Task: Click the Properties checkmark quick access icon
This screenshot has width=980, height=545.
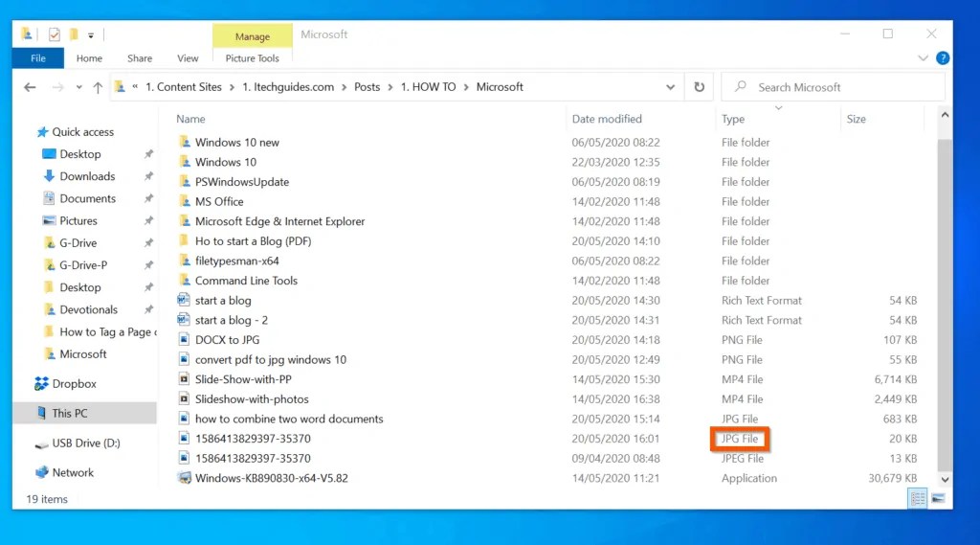Action: coord(55,34)
